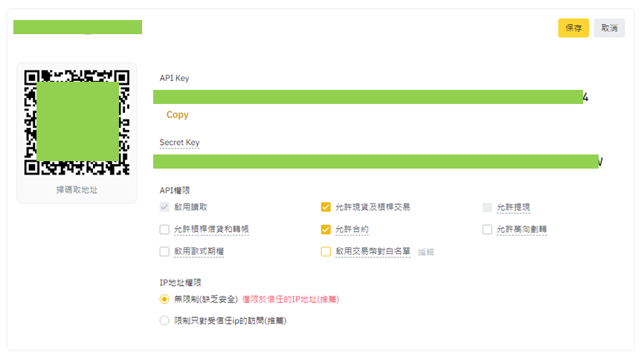The height and width of the screenshot is (361, 644).
Task: Click the yellow 保存 save button
Action: [x=573, y=28]
